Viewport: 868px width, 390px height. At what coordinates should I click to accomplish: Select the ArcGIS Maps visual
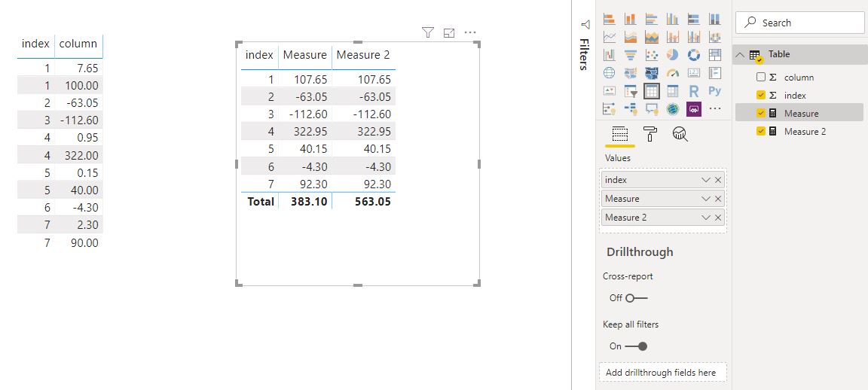[x=673, y=108]
